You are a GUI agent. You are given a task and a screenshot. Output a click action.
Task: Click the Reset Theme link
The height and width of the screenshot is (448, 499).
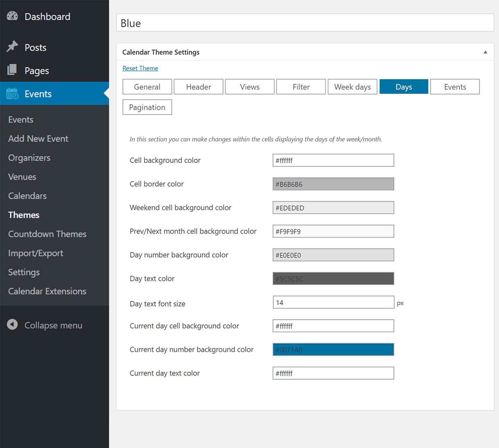click(x=140, y=68)
